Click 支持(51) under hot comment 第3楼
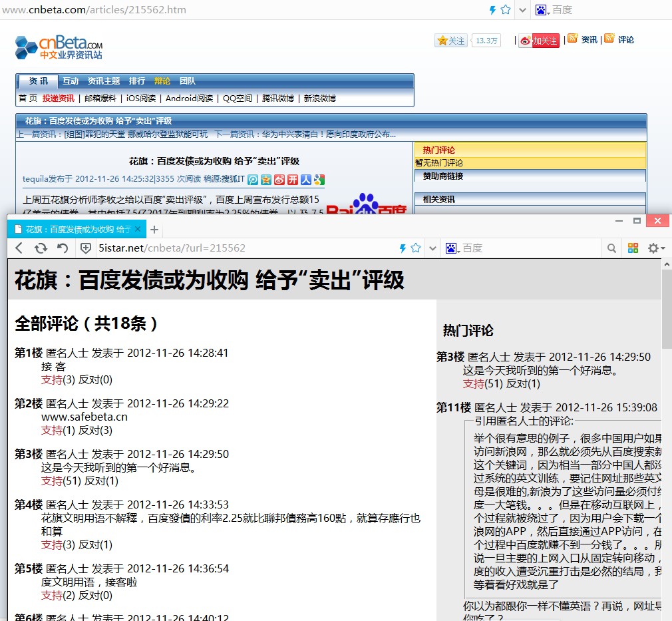The image size is (672, 621). pyautogui.click(x=482, y=384)
